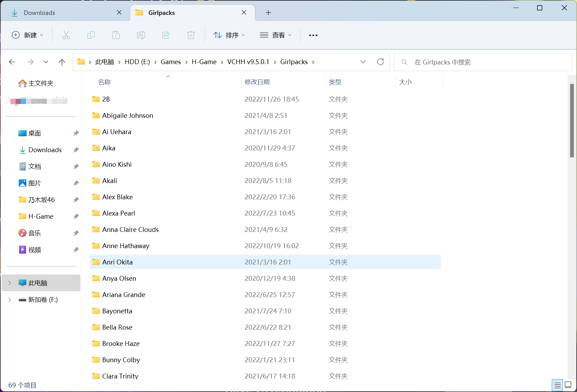This screenshot has width=577, height=392.
Task: Go up one folder level arrow
Action: [x=62, y=62]
